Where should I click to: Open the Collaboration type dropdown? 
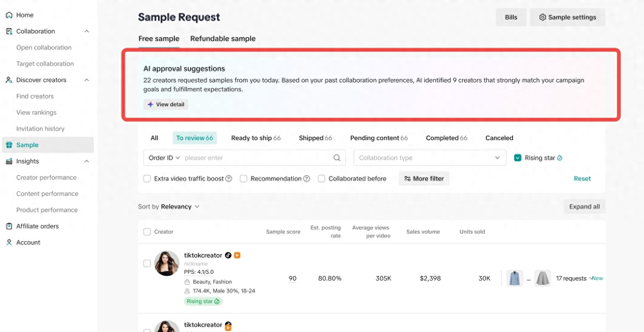pos(430,158)
